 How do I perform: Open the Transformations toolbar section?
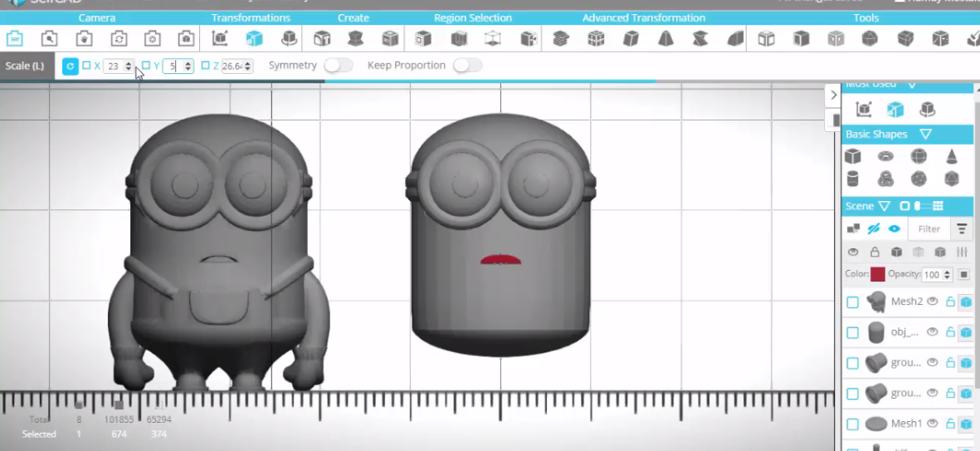point(251,17)
